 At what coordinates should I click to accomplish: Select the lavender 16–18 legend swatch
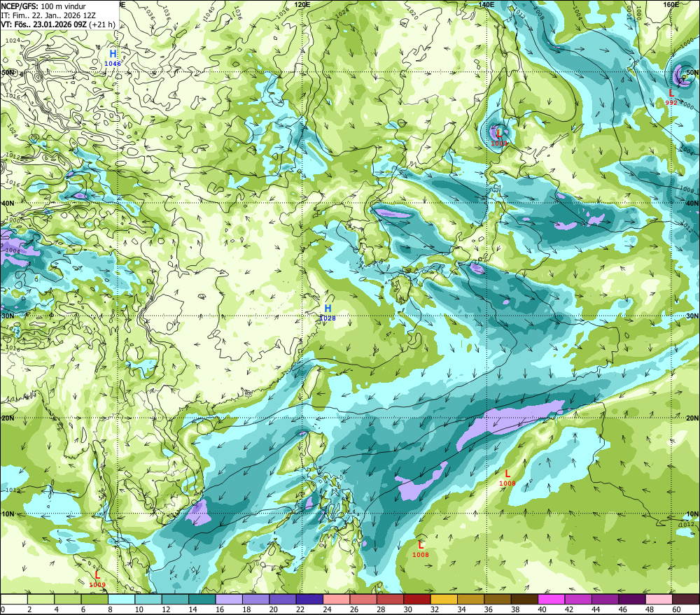tap(229, 599)
